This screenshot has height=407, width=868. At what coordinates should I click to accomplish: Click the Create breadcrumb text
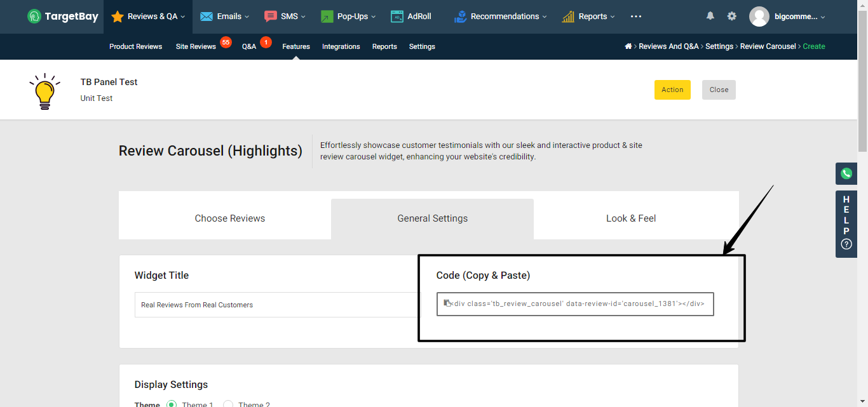click(x=814, y=46)
